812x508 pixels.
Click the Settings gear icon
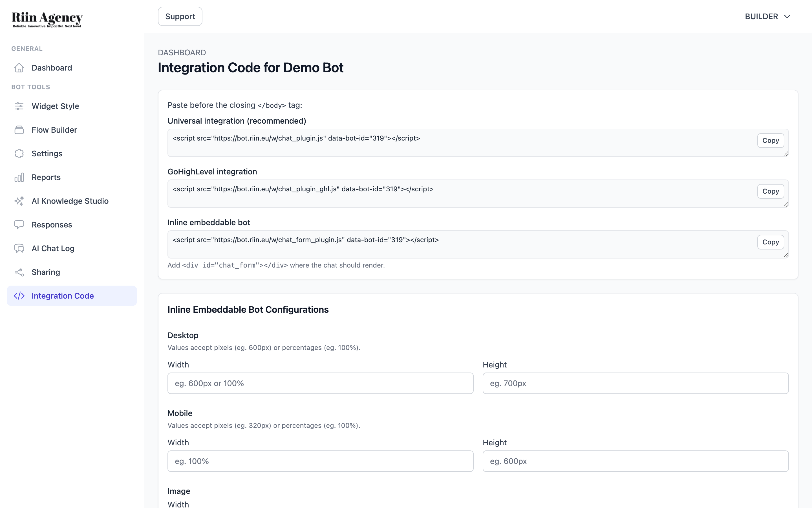[19, 154]
